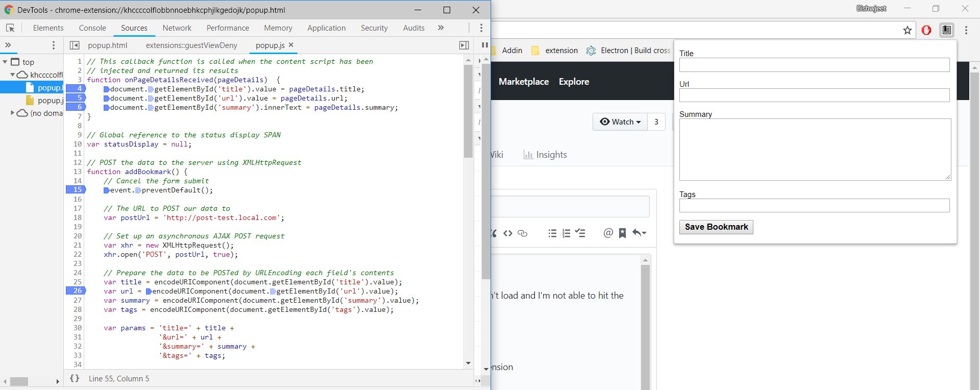The image size is (980, 390).
Task: Collapse the top frame tree node
Action: pyautogui.click(x=5, y=62)
